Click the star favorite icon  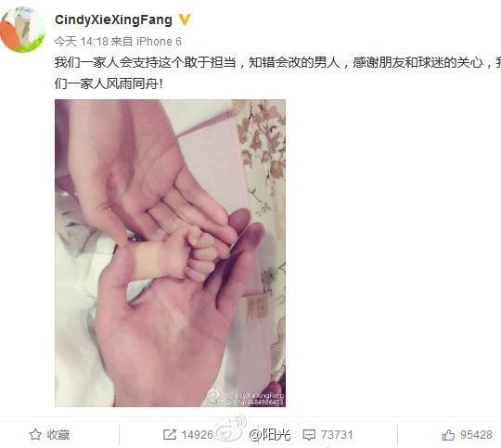click(x=35, y=435)
